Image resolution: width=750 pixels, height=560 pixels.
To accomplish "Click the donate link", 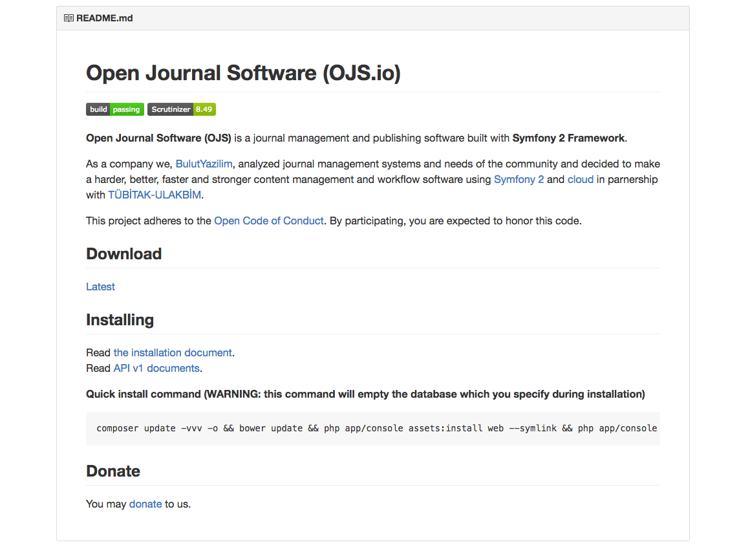I will (x=145, y=504).
